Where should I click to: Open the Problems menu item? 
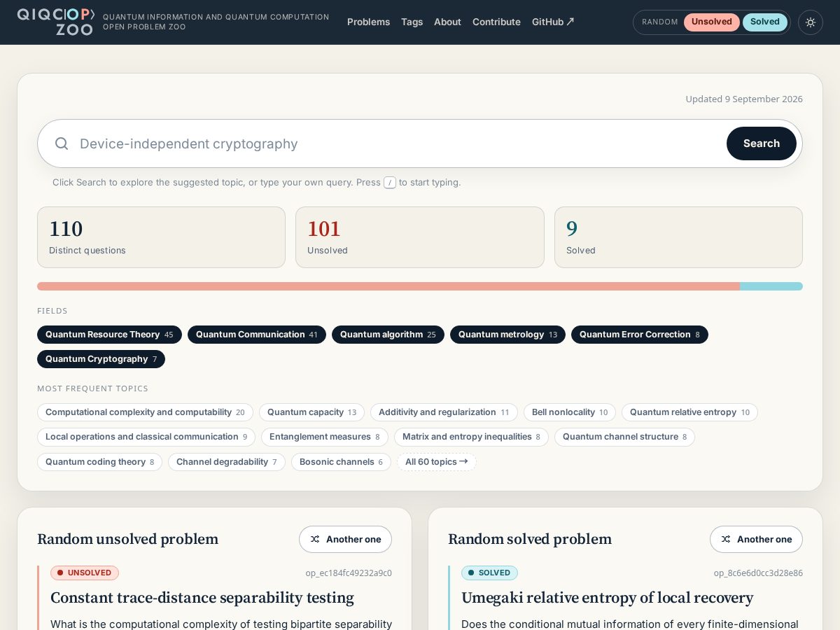coord(368,22)
